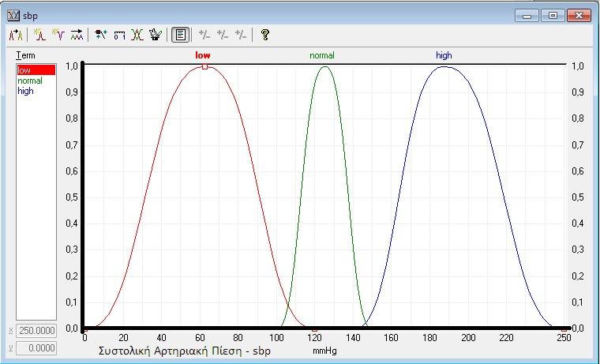Select the low curve's peak handle point
Image resolution: width=600 pixels, height=364 pixels.
(x=204, y=66)
